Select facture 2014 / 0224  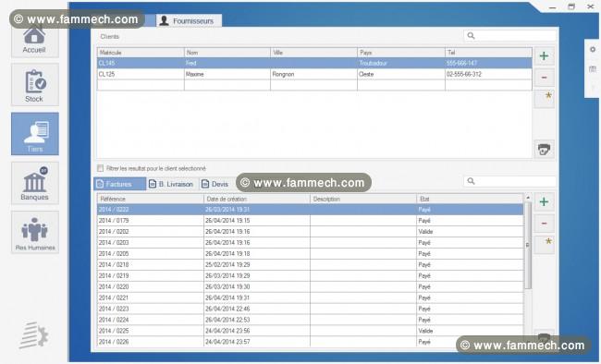click(x=310, y=320)
